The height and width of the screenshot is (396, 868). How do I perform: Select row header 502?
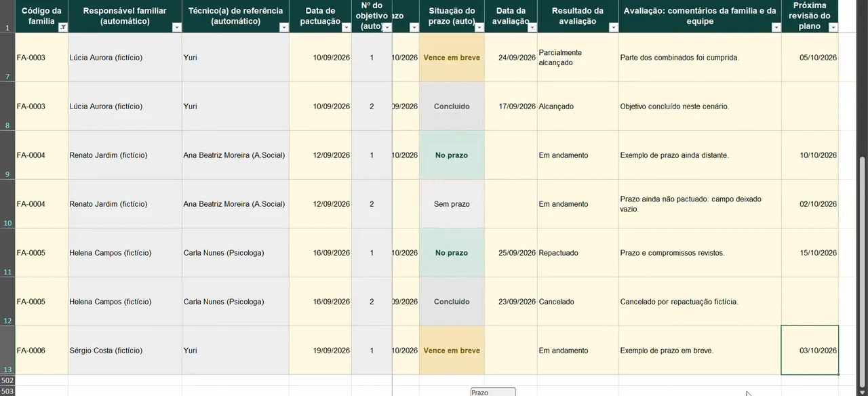click(7, 380)
